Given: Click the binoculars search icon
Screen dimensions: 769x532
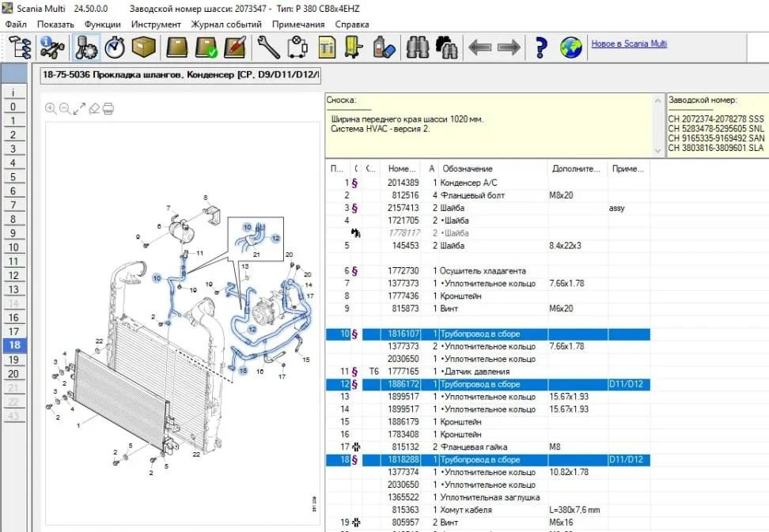Looking at the screenshot, I should [x=418, y=47].
